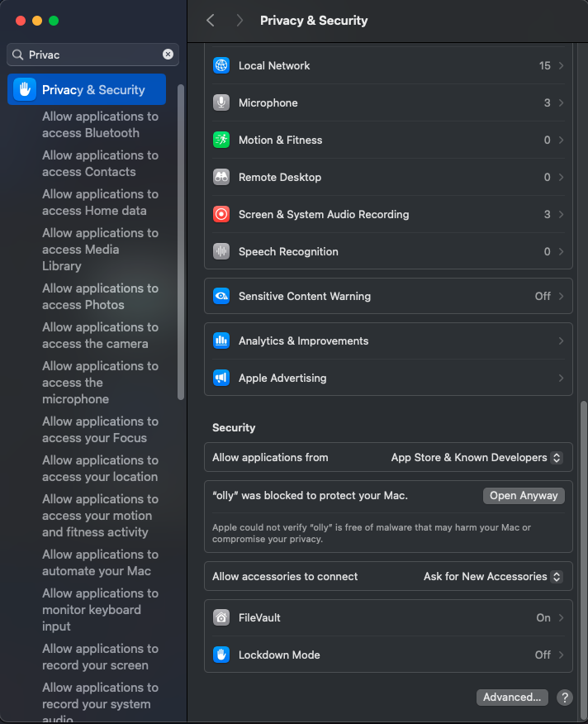The width and height of the screenshot is (588, 724).
Task: Select Allow applications to access the camera
Action: (100, 336)
